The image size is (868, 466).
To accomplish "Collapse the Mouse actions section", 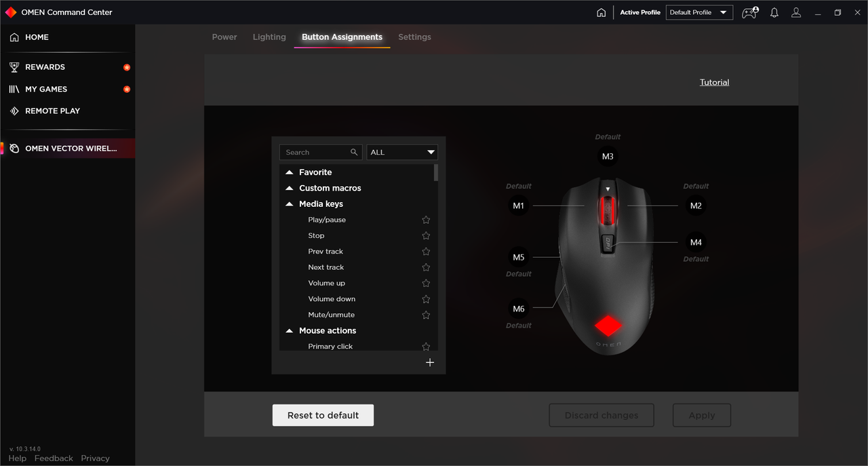I will coord(290,330).
